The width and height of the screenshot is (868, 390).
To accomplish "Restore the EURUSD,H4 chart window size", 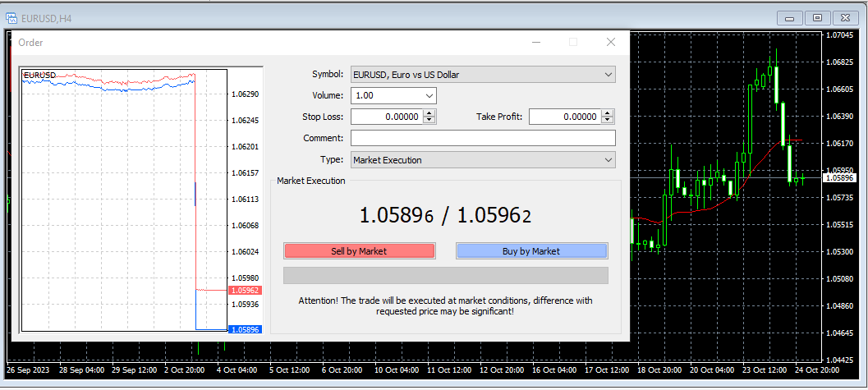I will coord(817,17).
